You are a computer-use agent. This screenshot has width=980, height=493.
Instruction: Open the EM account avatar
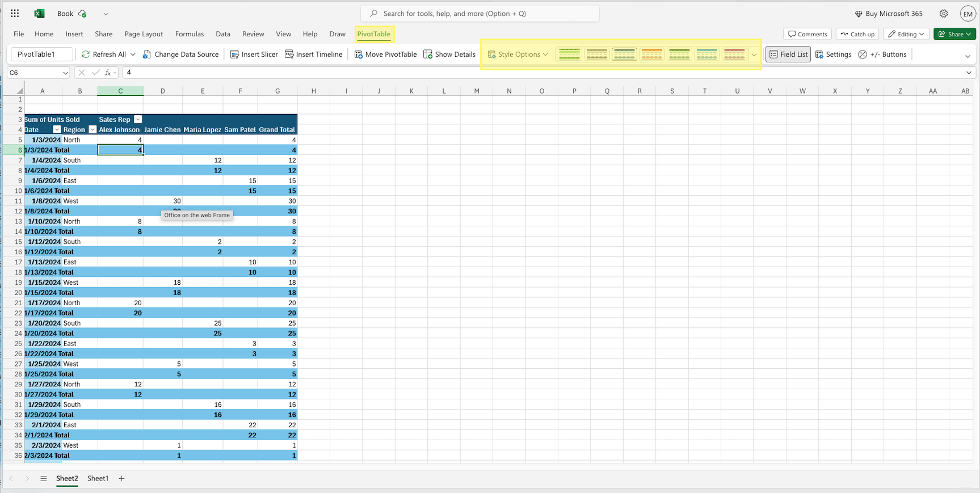point(968,14)
